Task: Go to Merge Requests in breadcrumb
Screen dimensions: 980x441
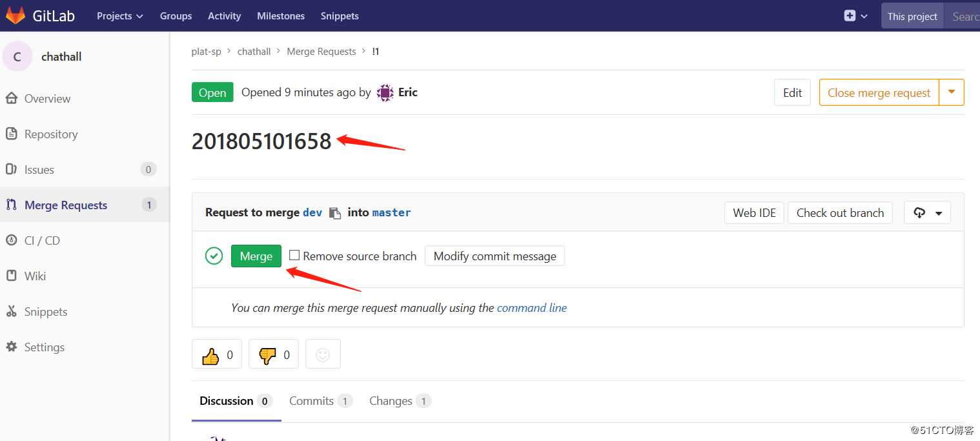Action: coord(322,51)
